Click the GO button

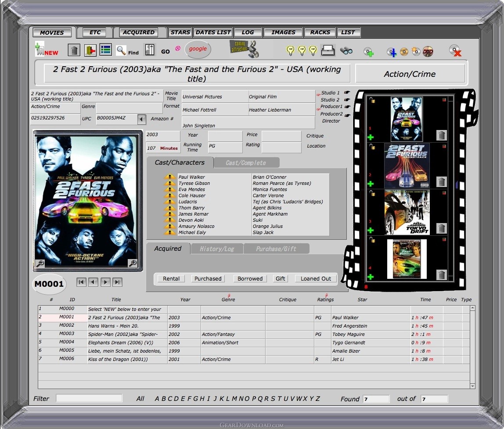click(166, 51)
